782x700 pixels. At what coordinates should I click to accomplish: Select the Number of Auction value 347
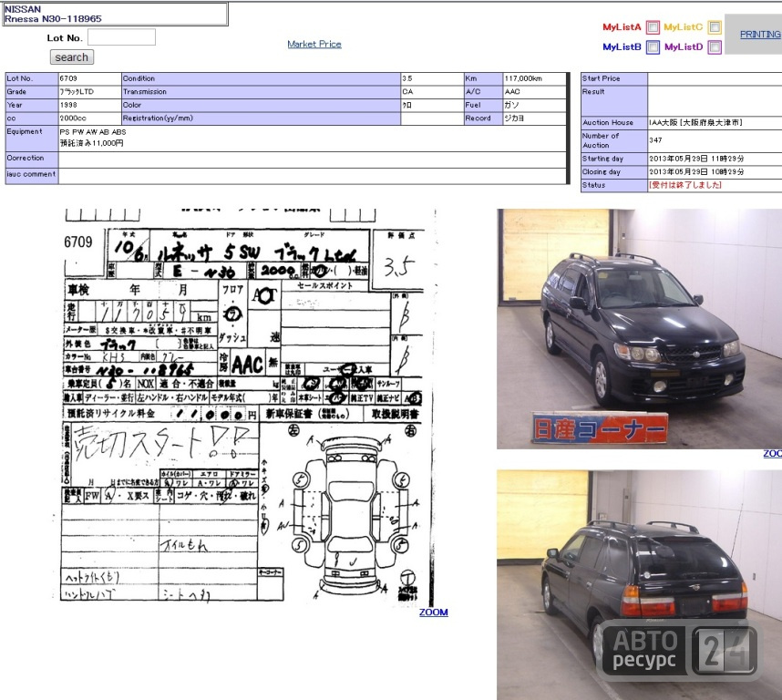coord(655,140)
